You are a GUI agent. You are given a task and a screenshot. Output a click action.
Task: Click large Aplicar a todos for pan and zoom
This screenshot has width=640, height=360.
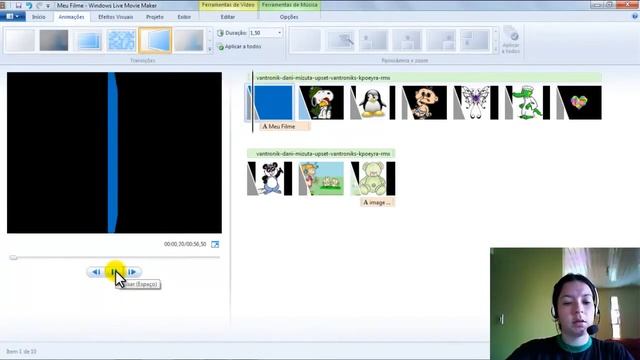point(511,40)
